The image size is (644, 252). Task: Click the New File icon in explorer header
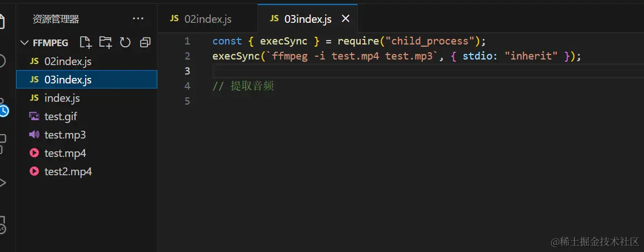tap(86, 42)
